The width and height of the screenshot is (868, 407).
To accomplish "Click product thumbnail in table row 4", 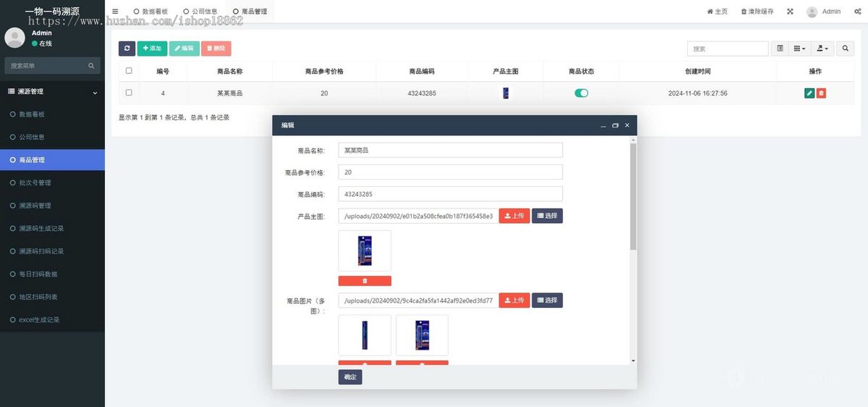I will click(506, 93).
